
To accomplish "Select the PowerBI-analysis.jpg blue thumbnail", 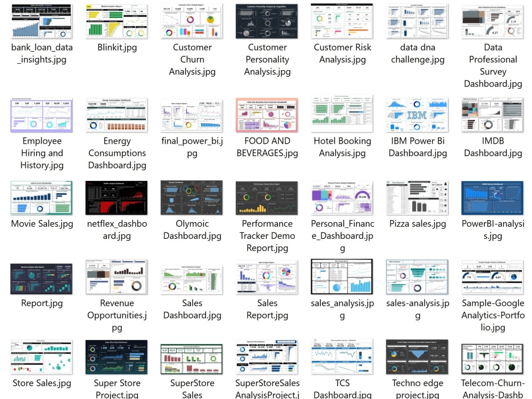I will (493, 198).
